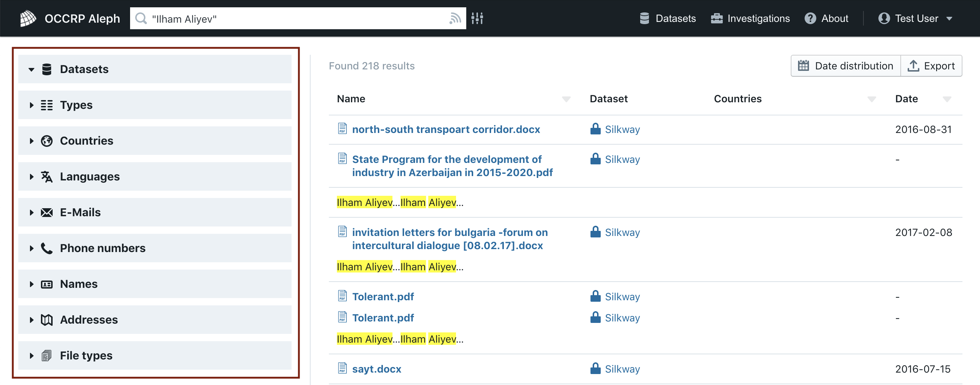The height and width of the screenshot is (385, 980).
Task: Click the Types facet list icon
Action: [47, 105]
